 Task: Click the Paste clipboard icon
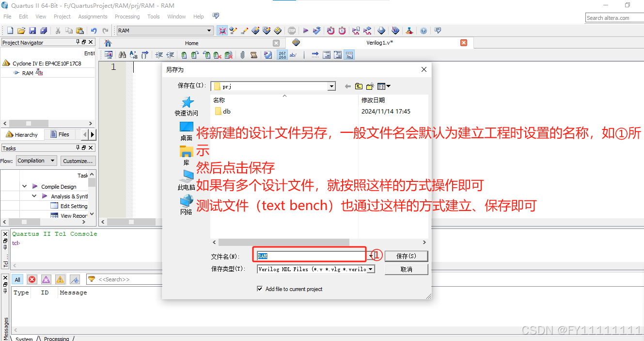point(79,31)
